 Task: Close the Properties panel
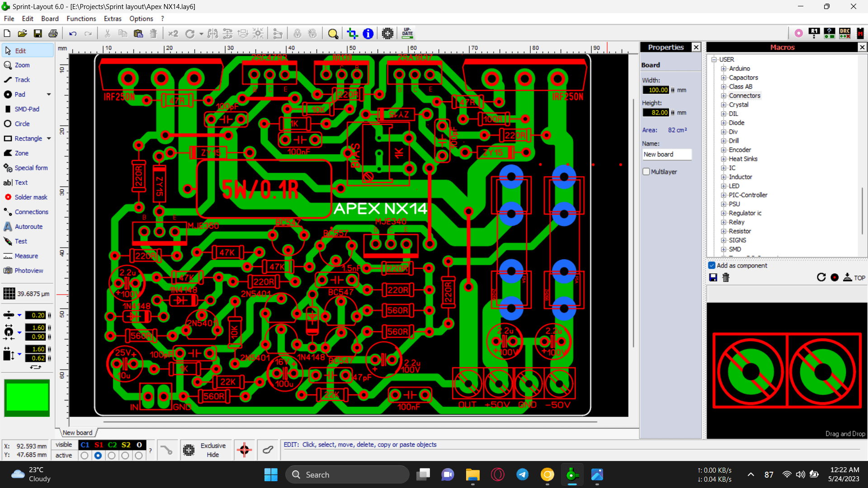696,47
